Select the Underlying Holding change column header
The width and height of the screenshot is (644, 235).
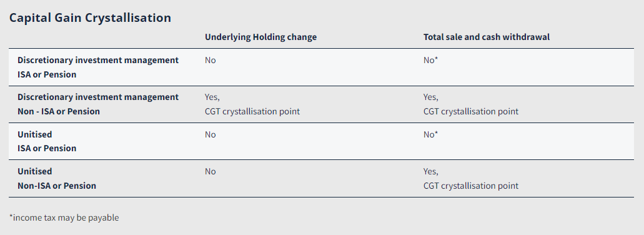(261, 37)
